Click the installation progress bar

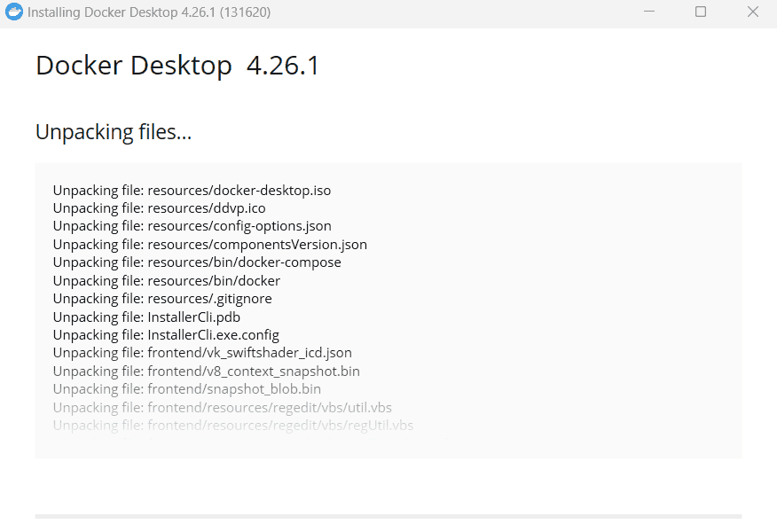point(388,516)
